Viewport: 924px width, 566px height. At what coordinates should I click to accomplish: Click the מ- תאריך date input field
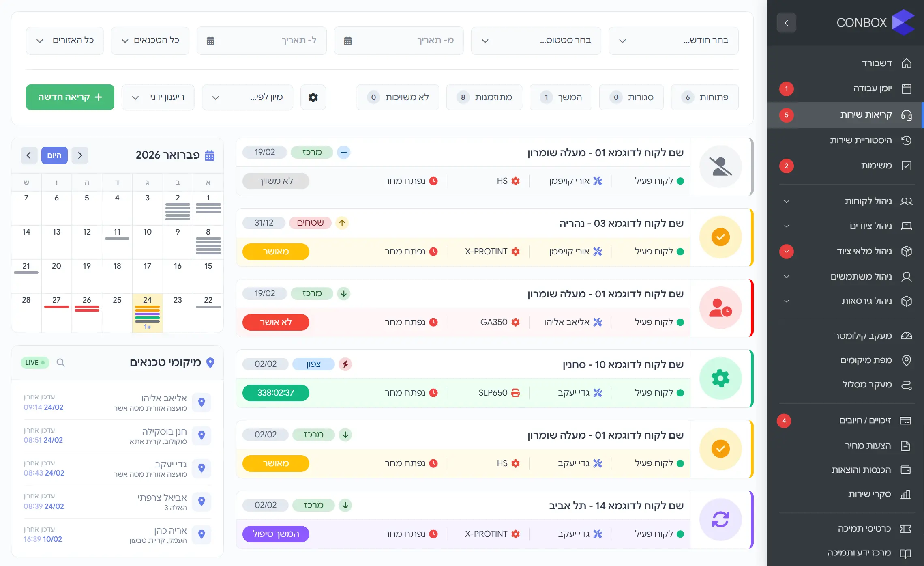coord(399,41)
